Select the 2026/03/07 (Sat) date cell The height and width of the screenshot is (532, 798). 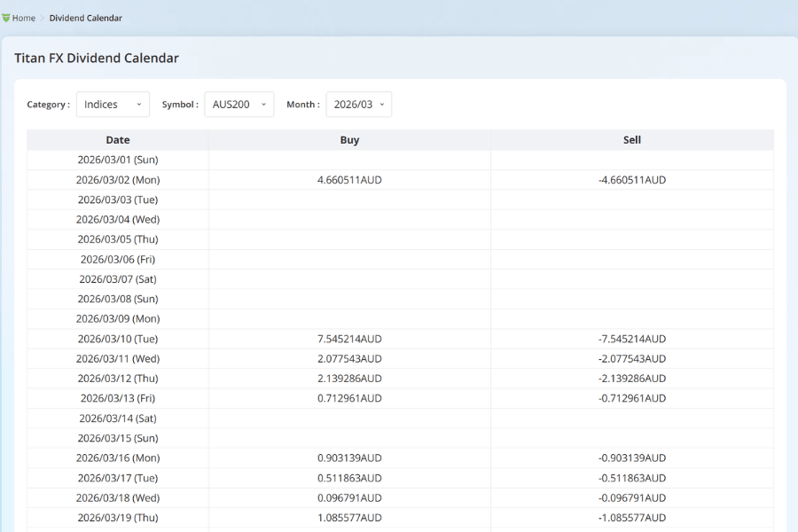point(118,279)
